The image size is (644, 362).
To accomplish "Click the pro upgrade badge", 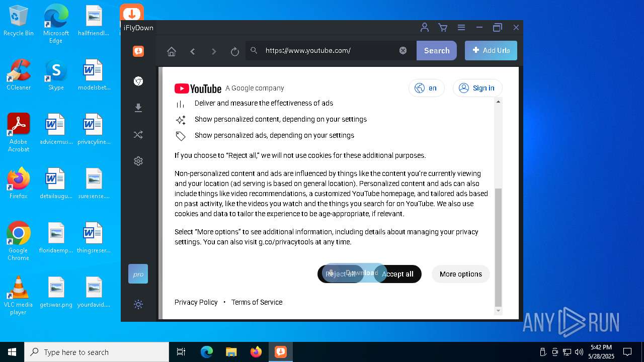I will (x=138, y=274).
